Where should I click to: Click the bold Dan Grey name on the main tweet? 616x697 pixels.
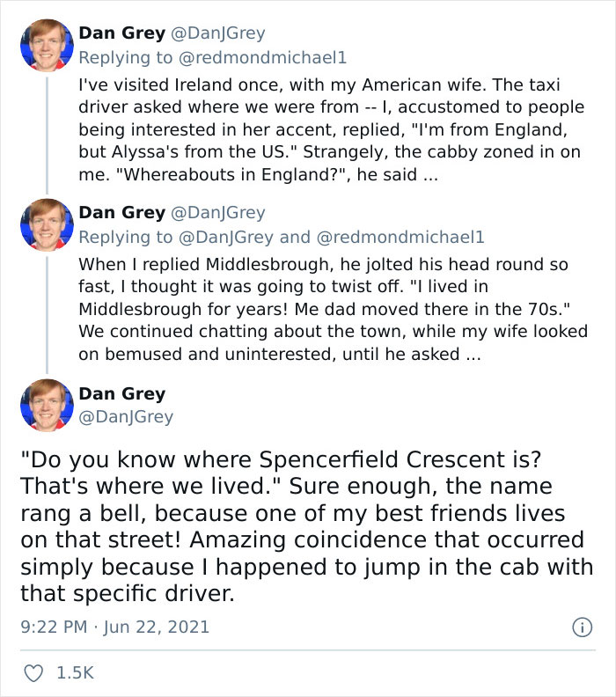pyautogui.click(x=121, y=393)
